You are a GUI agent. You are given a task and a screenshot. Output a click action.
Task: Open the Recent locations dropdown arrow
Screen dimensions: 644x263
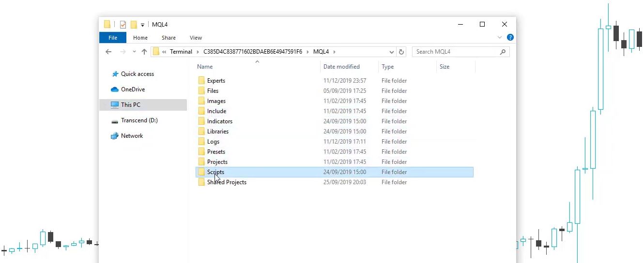pyautogui.click(x=134, y=52)
